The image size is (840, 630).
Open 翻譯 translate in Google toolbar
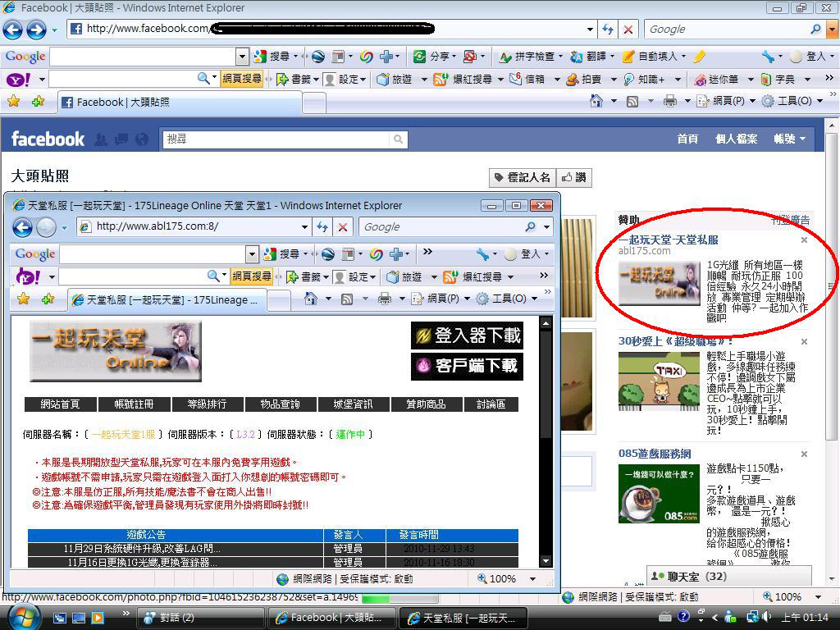pyautogui.click(x=589, y=57)
